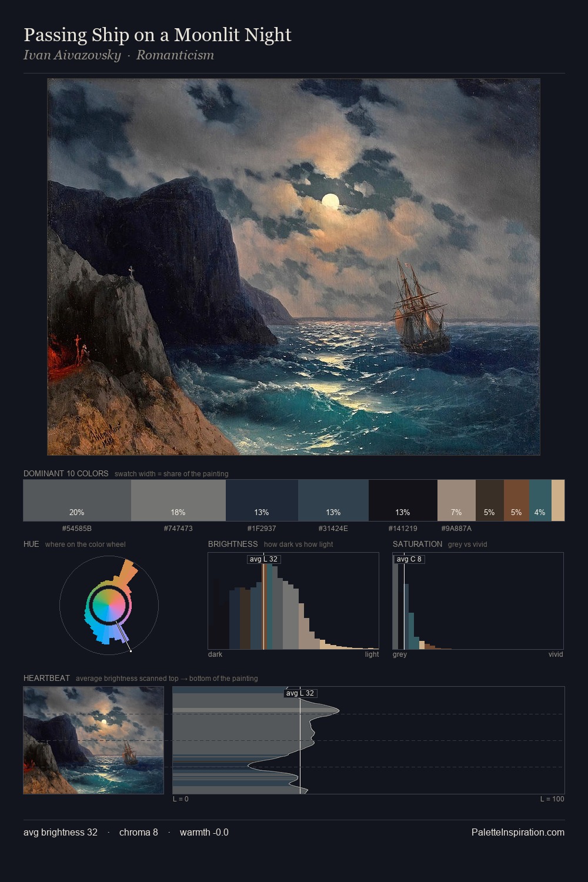The height and width of the screenshot is (882, 588).
Task: Click the 'avg L 32' label in brightness chart
Action: [263, 559]
